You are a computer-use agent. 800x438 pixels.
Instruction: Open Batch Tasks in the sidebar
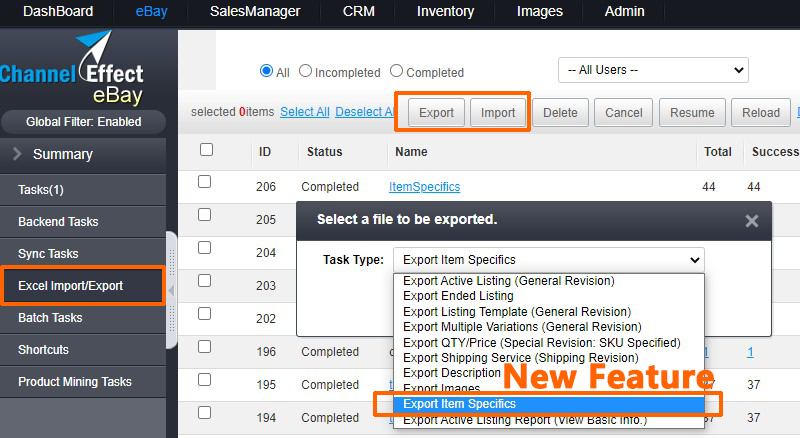click(83, 318)
